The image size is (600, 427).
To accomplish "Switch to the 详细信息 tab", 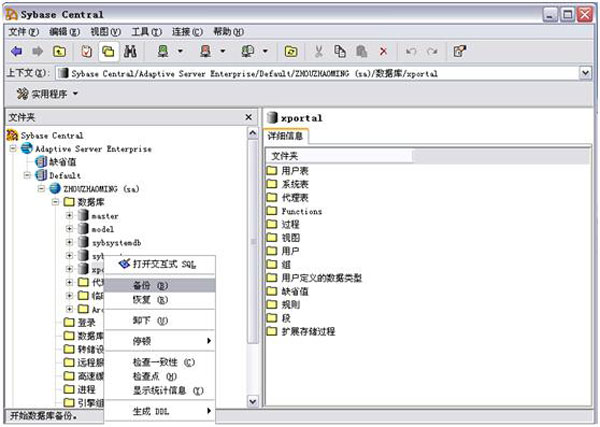I will pos(288,136).
